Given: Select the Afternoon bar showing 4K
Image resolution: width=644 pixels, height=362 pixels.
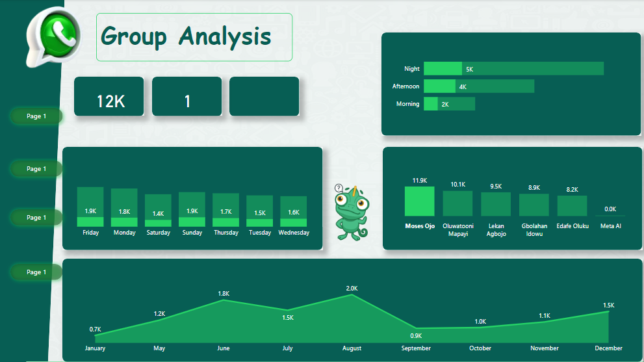Looking at the screenshot, I should (479, 86).
